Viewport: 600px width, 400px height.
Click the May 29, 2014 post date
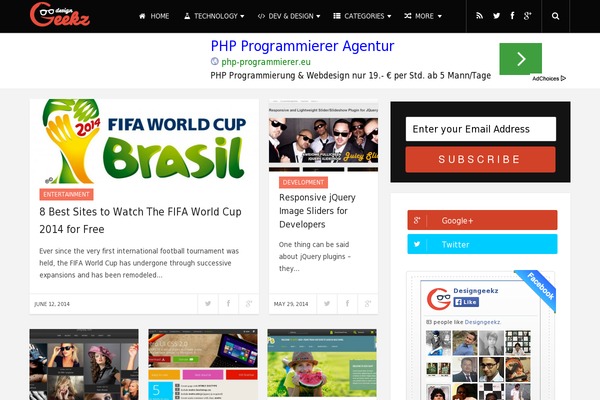[291, 304]
